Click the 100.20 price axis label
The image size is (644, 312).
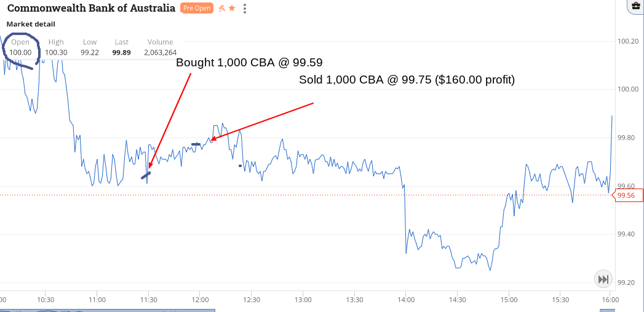(x=627, y=41)
